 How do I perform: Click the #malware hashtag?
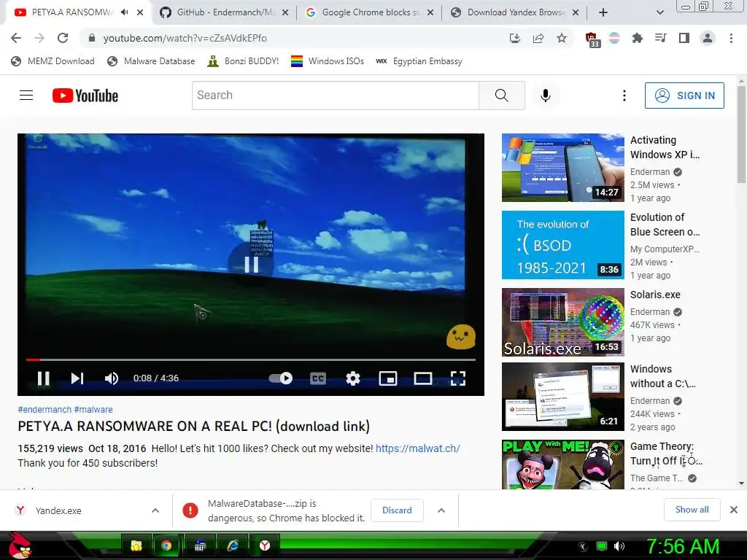93,410
